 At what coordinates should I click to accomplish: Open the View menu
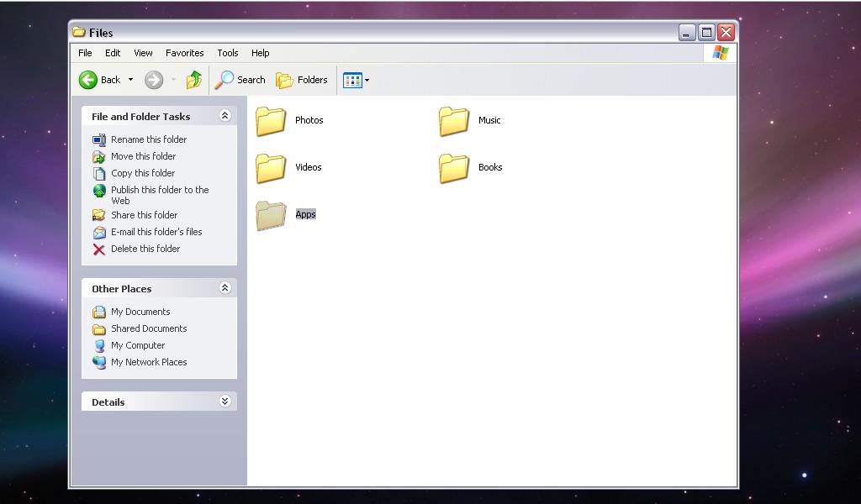(x=143, y=53)
